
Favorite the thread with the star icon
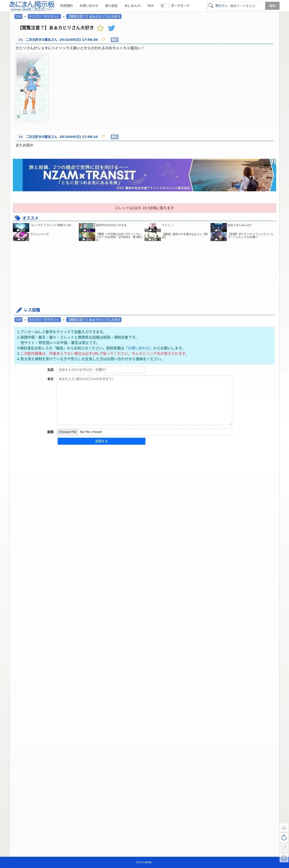pyautogui.click(x=100, y=28)
